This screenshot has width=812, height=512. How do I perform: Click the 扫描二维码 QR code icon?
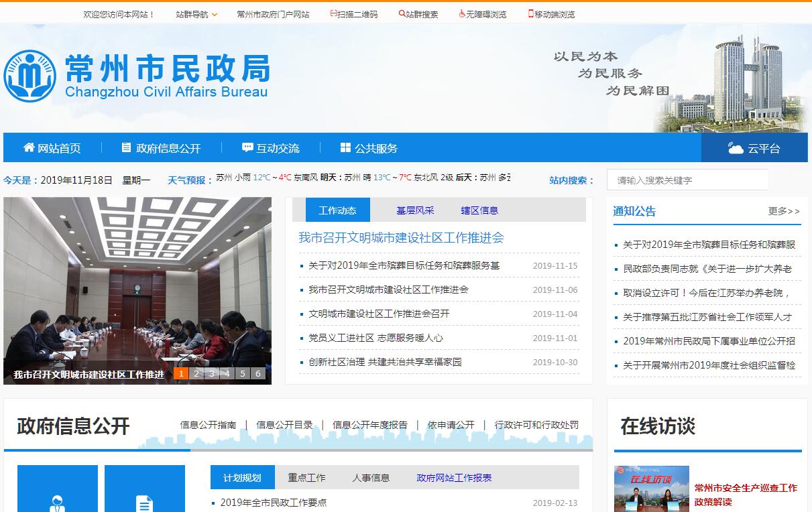[333, 13]
